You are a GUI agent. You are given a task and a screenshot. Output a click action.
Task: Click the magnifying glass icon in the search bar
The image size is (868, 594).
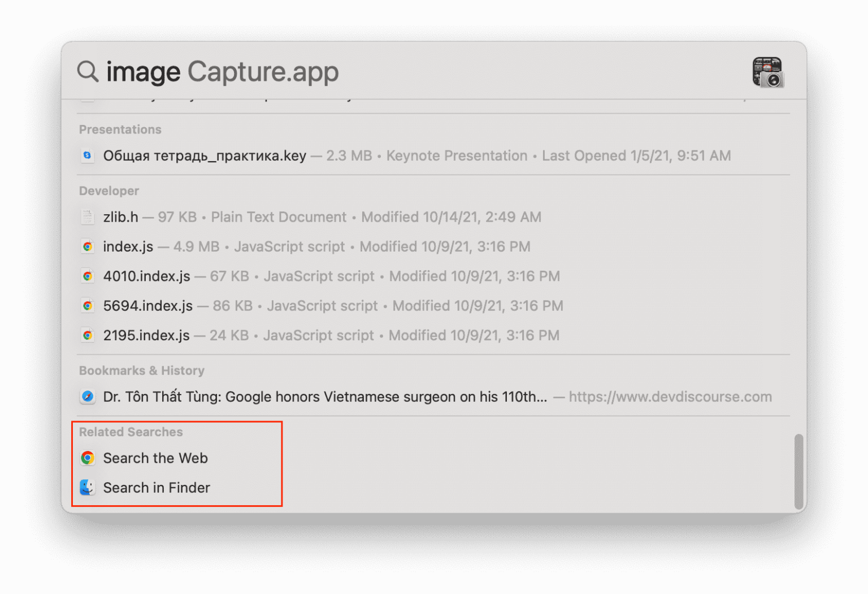coord(86,71)
